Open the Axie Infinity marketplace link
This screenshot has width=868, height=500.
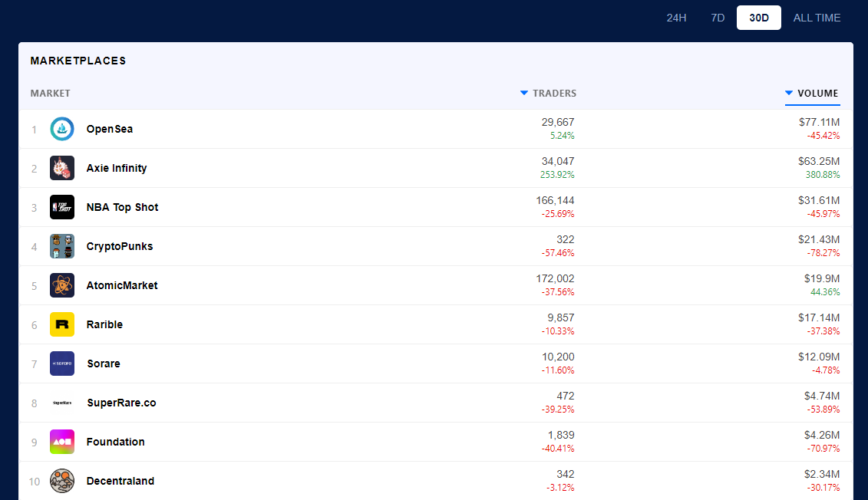tap(117, 168)
